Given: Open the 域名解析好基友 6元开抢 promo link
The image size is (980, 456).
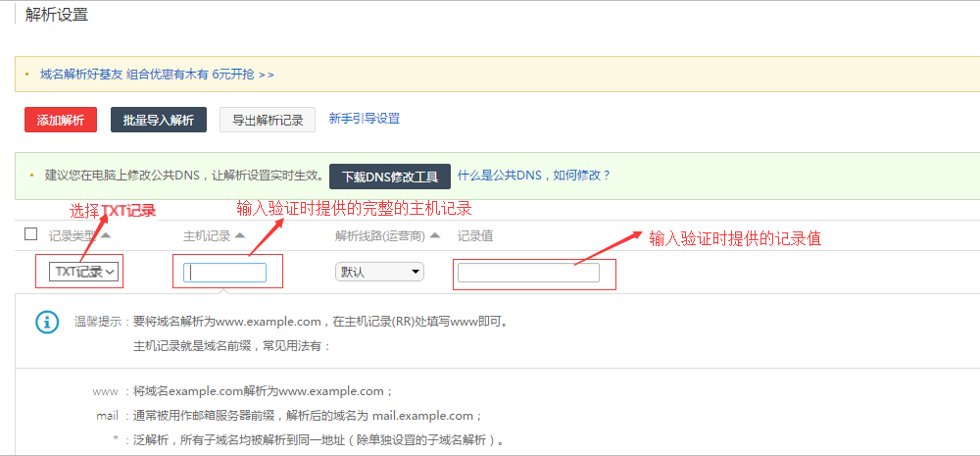Looking at the screenshot, I should tap(157, 74).
